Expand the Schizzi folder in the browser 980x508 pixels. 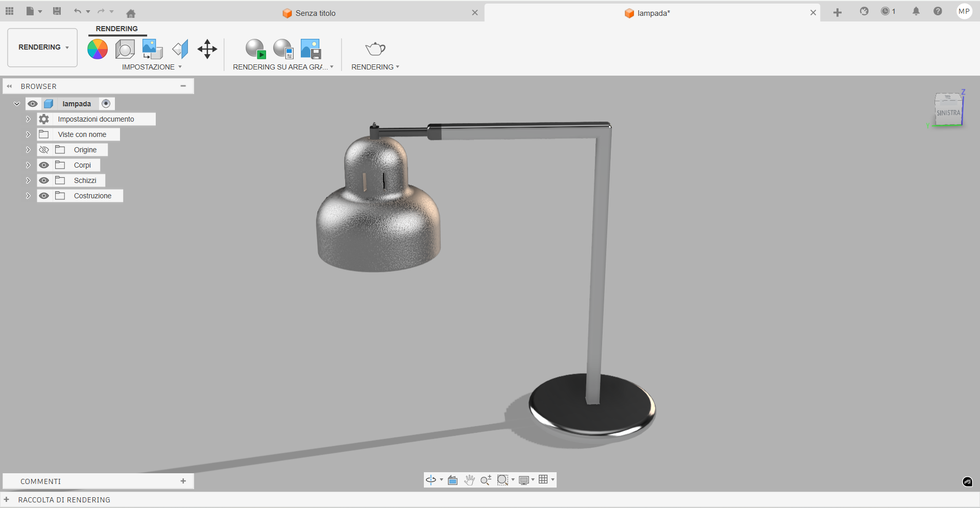(28, 180)
